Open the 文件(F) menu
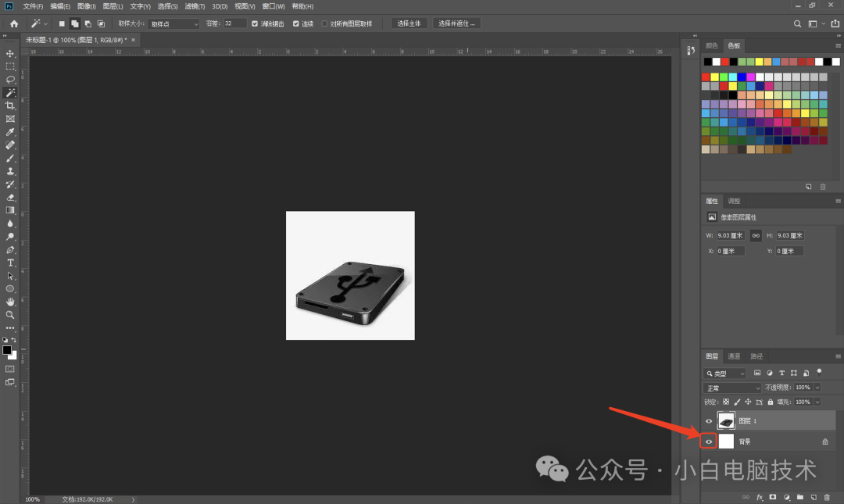This screenshot has width=844, height=504. [33, 6]
